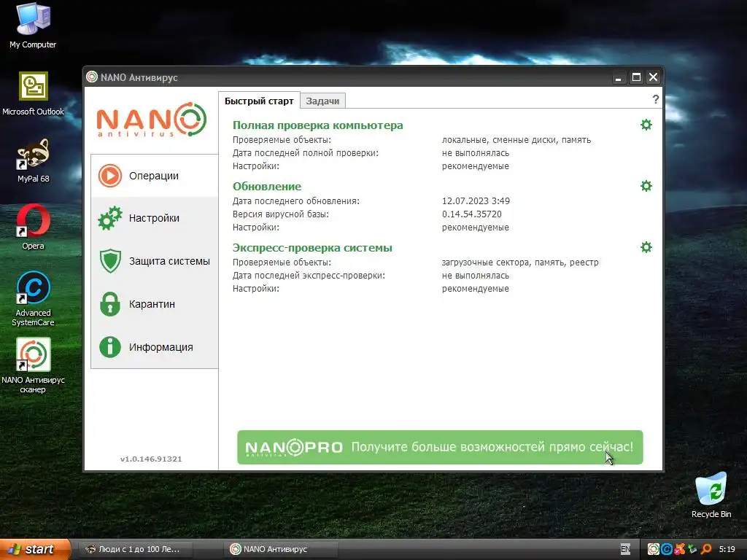Click the Информация info icon
Image resolution: width=747 pixels, height=560 pixels.
(x=110, y=346)
